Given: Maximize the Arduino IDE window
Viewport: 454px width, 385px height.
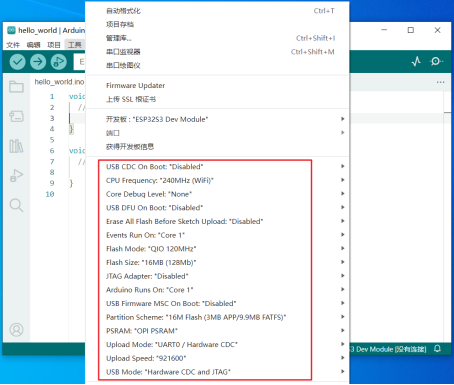Looking at the screenshot, I should click(411, 30).
